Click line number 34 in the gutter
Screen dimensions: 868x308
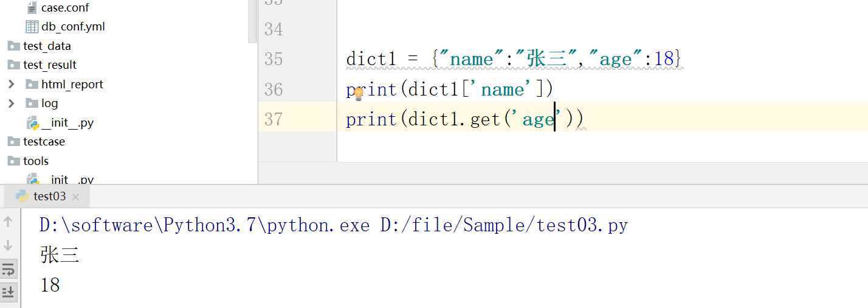(274, 29)
